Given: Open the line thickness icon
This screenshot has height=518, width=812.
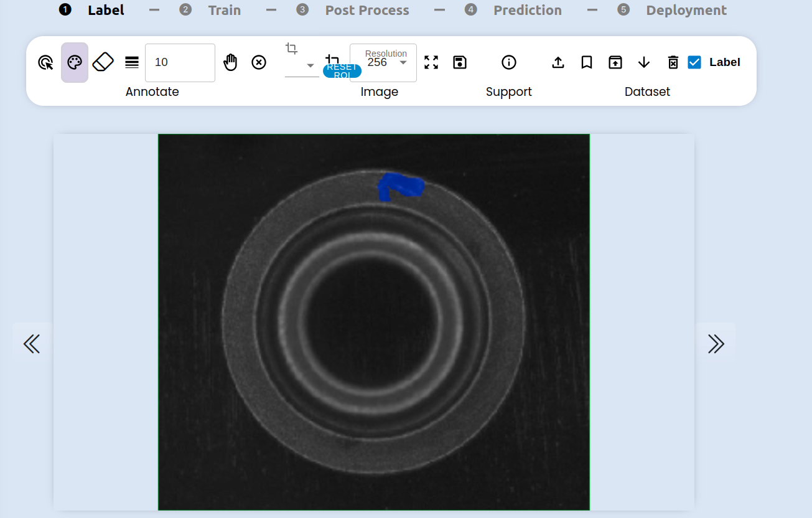Looking at the screenshot, I should pos(132,62).
